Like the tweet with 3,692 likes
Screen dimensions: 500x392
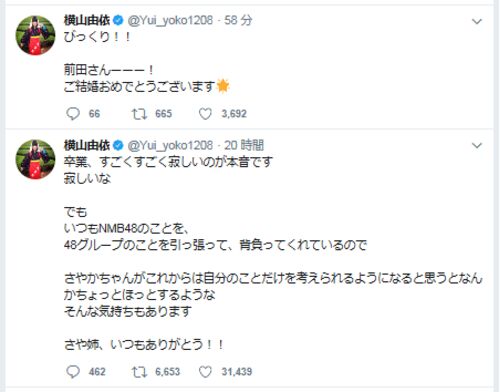pyautogui.click(x=205, y=114)
